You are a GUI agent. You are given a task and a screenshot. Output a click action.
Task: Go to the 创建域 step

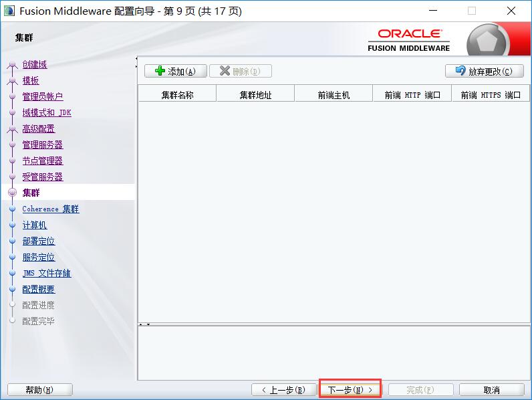(35, 64)
